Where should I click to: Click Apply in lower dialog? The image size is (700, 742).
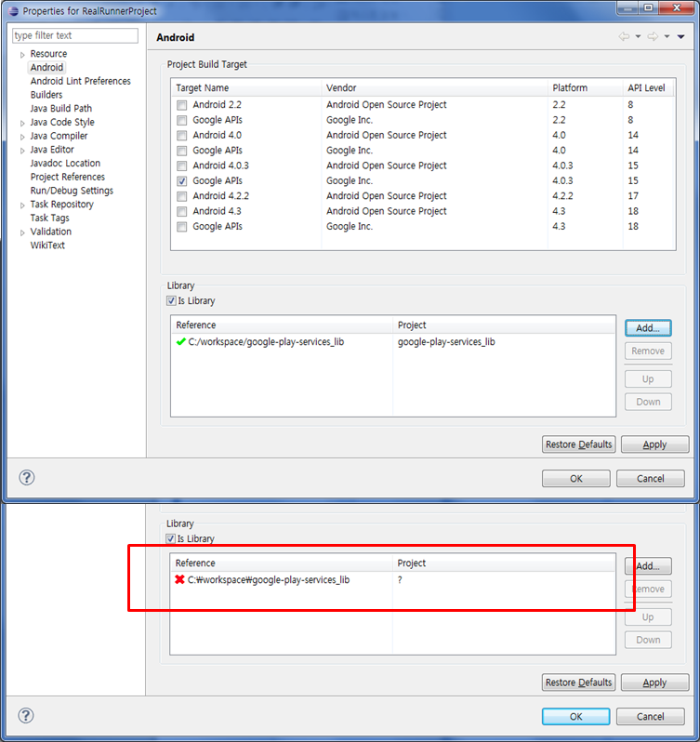pos(654,682)
